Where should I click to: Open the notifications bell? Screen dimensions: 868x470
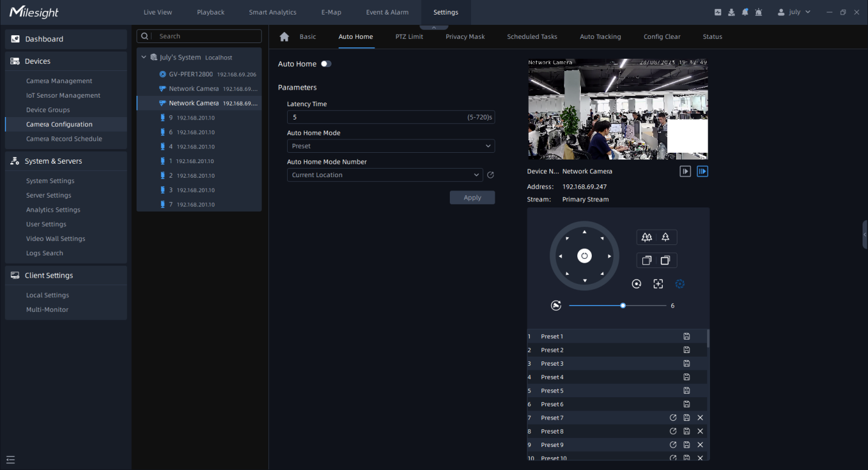point(745,12)
